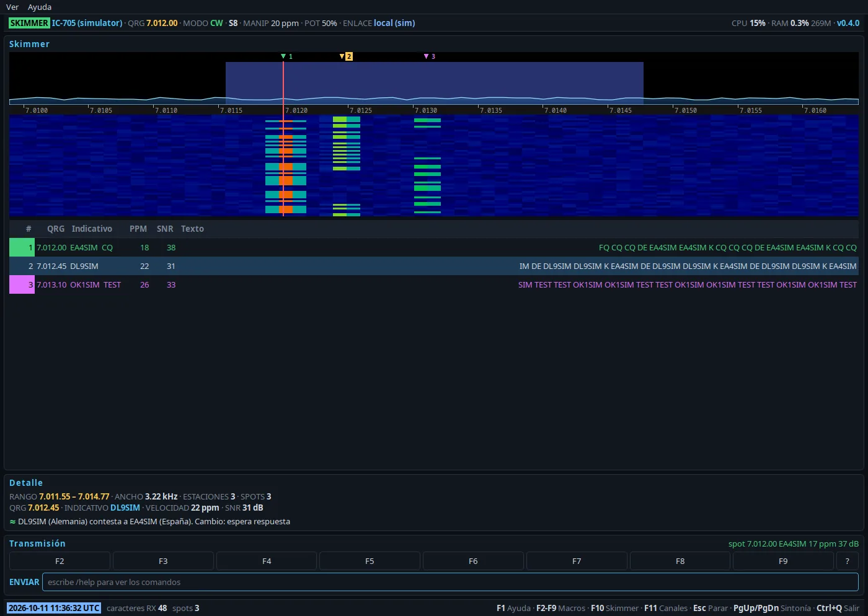Viewport: 868px width, 616px height.
Task: Focus the ENVIAR command input field
Action: pyautogui.click(x=450, y=582)
